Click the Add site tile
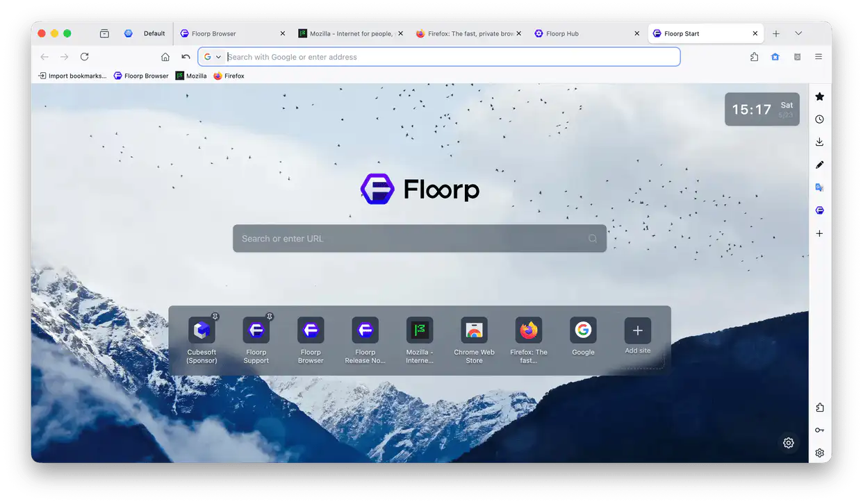Viewport: 863px width, 504px height. coord(638,337)
